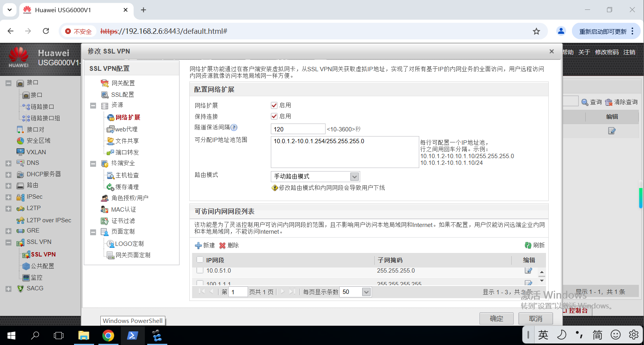This screenshot has height=345, width=644.
Task: Click the 可分配IP地址池范围 text area
Action: tap(345, 152)
